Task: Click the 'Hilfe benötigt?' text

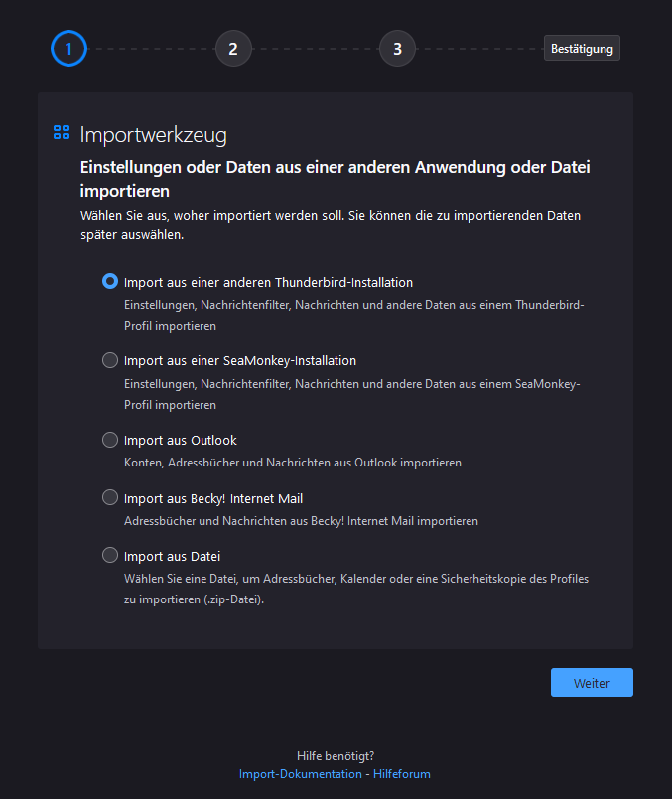Action: click(336, 756)
